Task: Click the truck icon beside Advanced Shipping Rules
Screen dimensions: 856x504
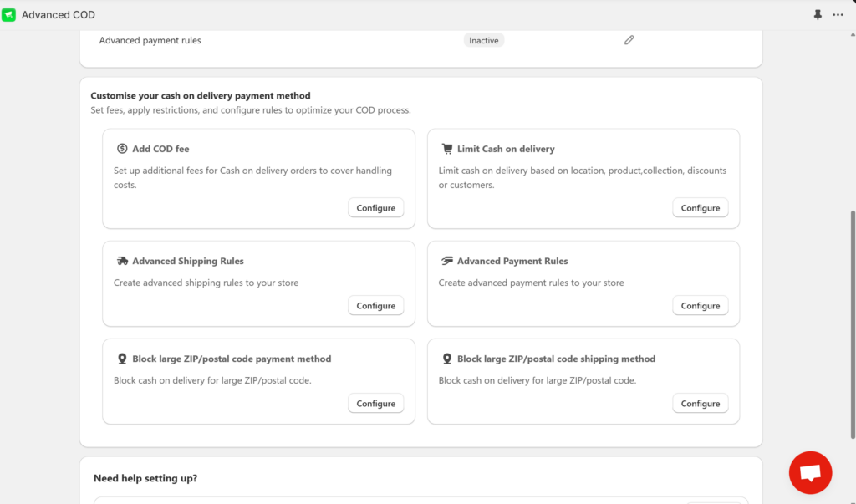Action: click(122, 261)
